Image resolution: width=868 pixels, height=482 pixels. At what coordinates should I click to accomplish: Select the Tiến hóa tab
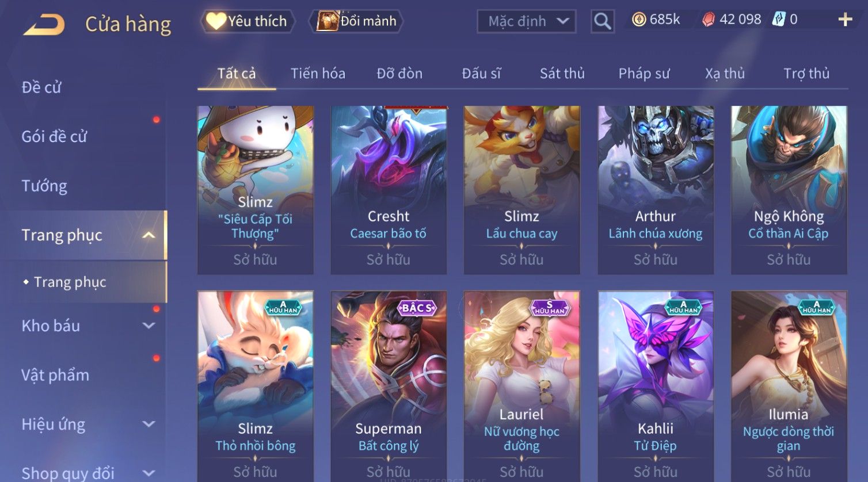[318, 74]
